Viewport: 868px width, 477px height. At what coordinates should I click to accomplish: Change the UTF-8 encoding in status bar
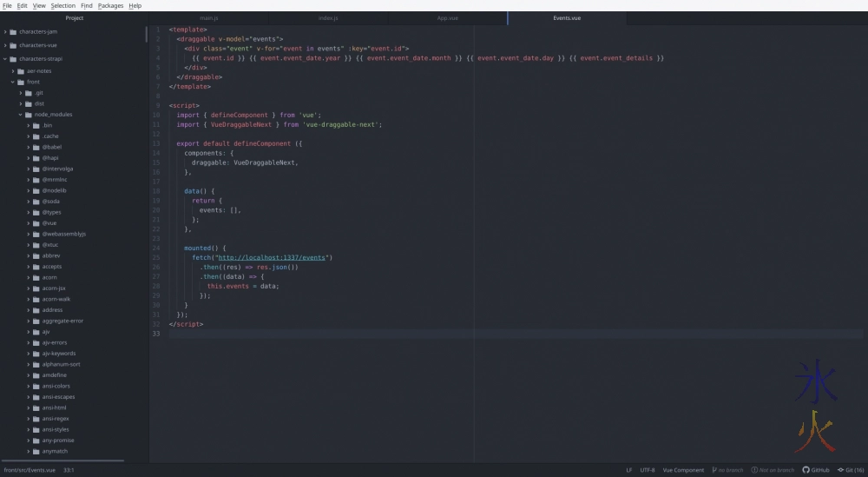point(648,470)
